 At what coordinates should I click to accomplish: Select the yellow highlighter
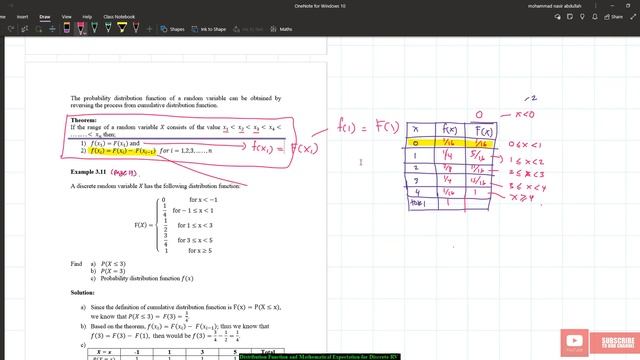pyautogui.click(x=122, y=28)
